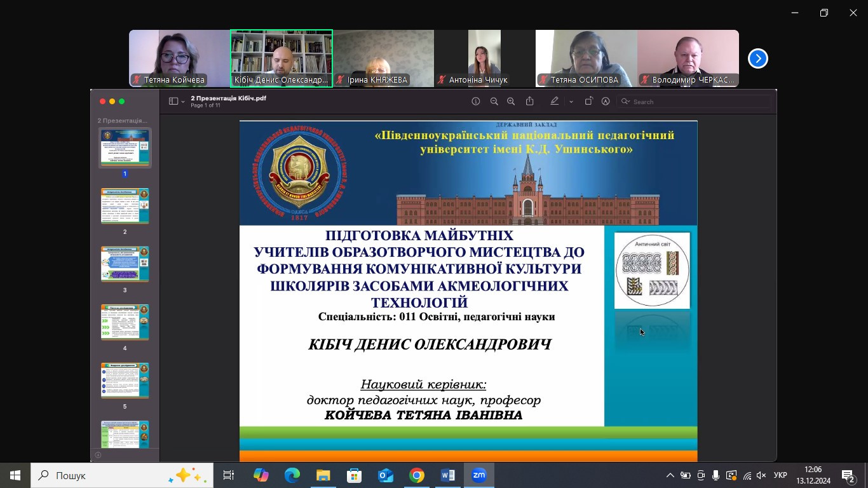868x488 pixels.
Task: Open Outlook from the taskbar
Action: coord(385,475)
